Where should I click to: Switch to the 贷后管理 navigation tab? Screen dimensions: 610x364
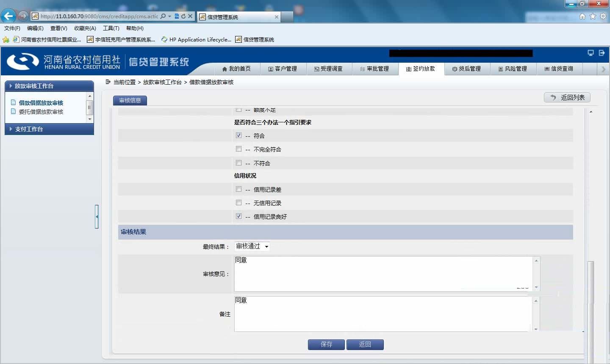tap(467, 69)
